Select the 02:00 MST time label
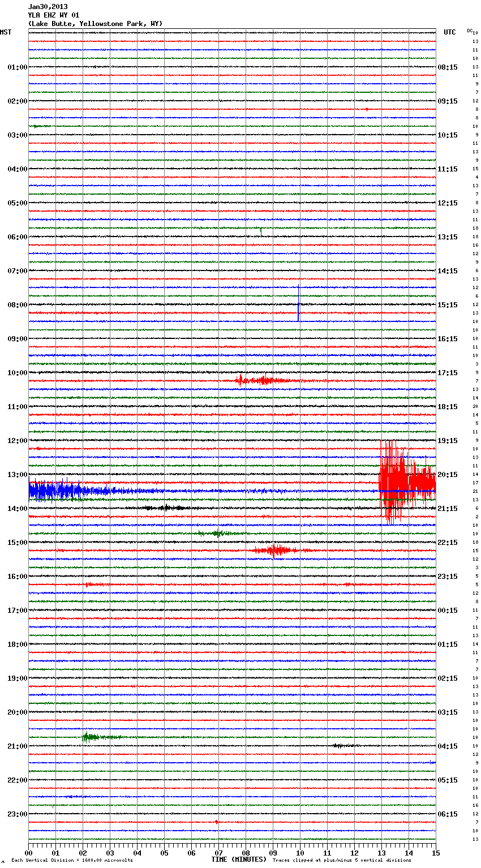This screenshot has height=868, width=481. click(18, 101)
